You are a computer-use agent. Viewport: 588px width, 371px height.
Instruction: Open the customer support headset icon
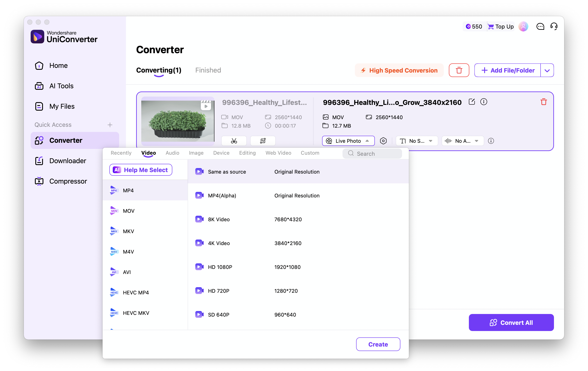tap(554, 26)
